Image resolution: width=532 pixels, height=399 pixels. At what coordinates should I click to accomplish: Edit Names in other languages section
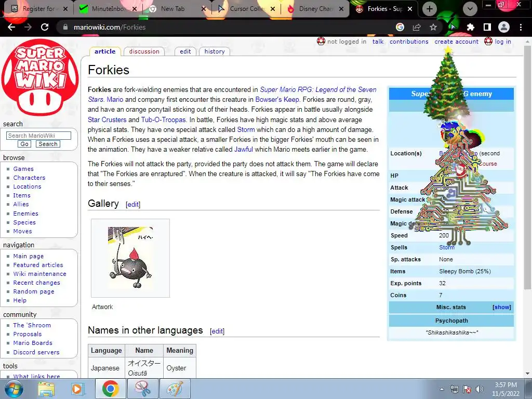[x=217, y=331]
